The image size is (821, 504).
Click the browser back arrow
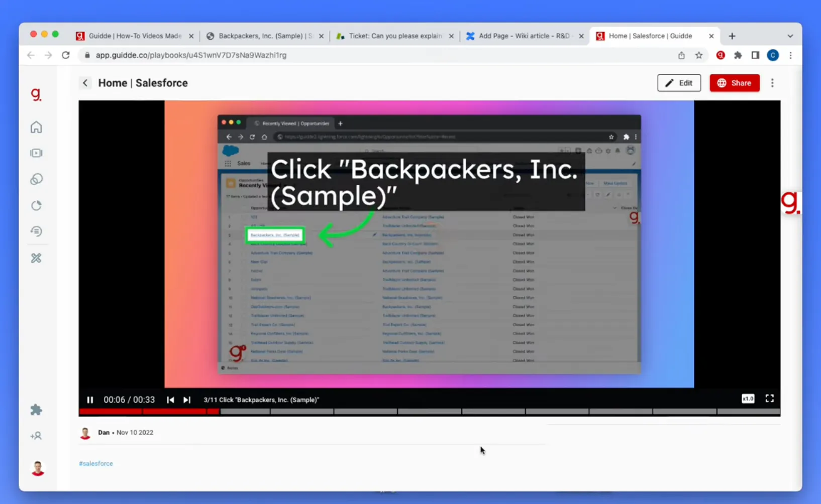pyautogui.click(x=31, y=55)
